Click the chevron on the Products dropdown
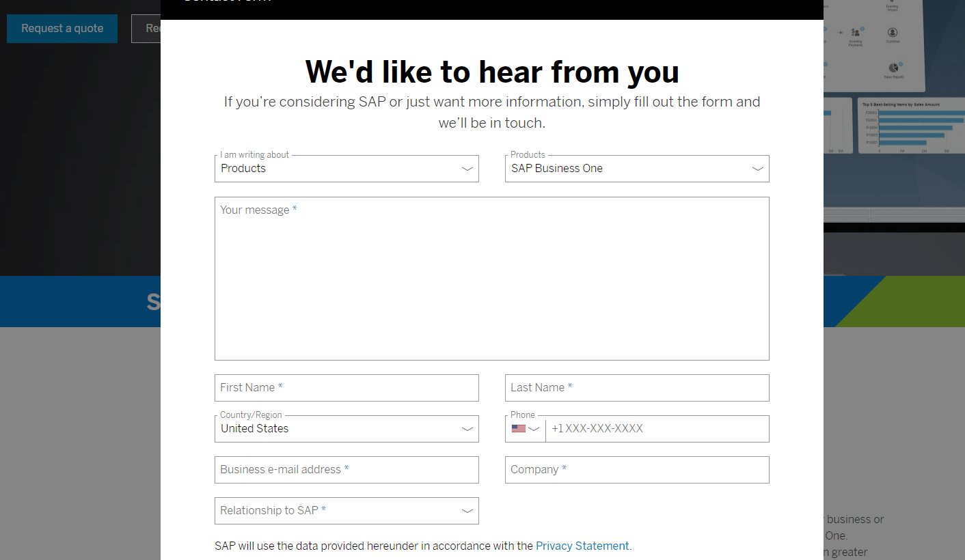The width and height of the screenshot is (965, 560). coord(757,169)
